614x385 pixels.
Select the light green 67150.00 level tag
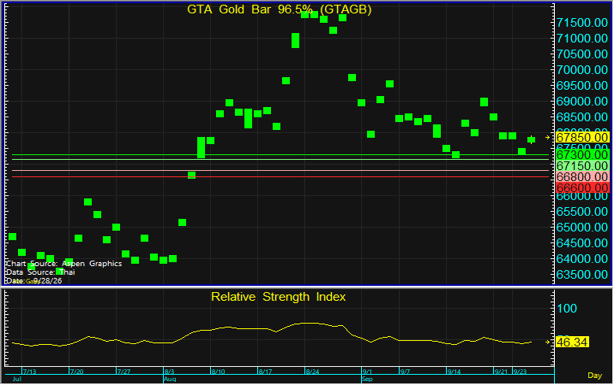pyautogui.click(x=582, y=166)
